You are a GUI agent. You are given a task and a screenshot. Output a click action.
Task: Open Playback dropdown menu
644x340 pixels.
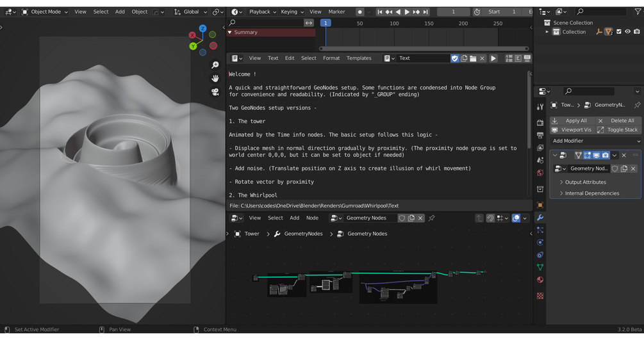(x=263, y=12)
